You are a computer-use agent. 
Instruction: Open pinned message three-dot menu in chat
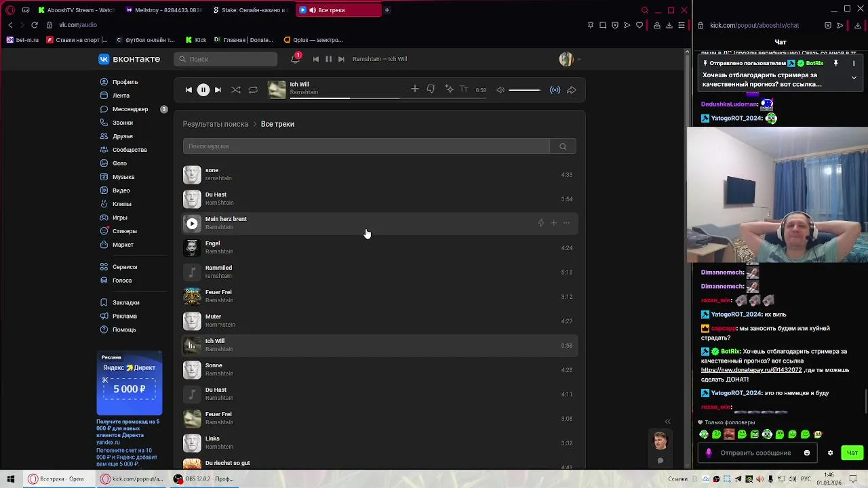(854, 63)
